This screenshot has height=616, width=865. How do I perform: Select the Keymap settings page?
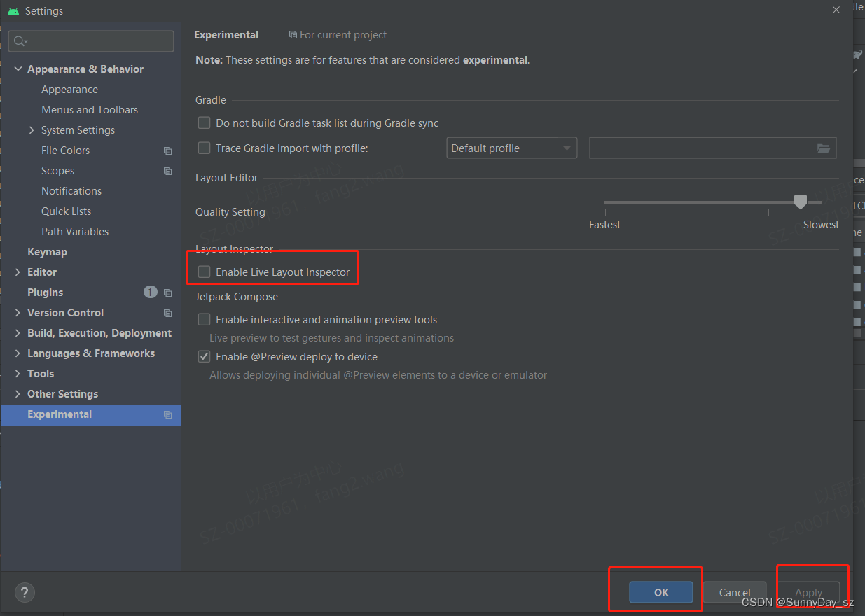(x=47, y=251)
